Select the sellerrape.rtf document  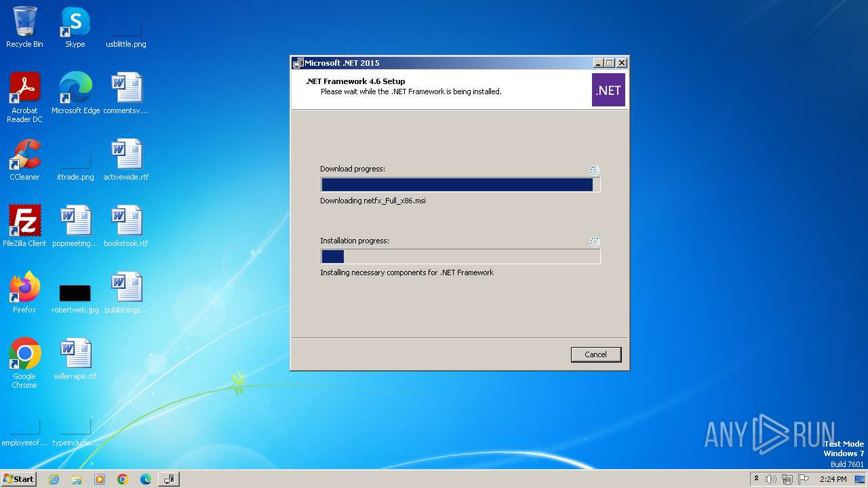[x=75, y=360]
